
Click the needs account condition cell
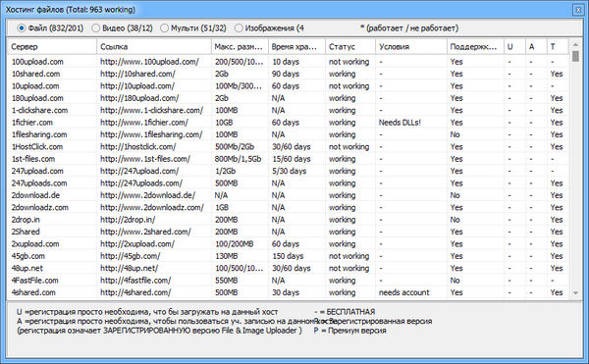[403, 292]
